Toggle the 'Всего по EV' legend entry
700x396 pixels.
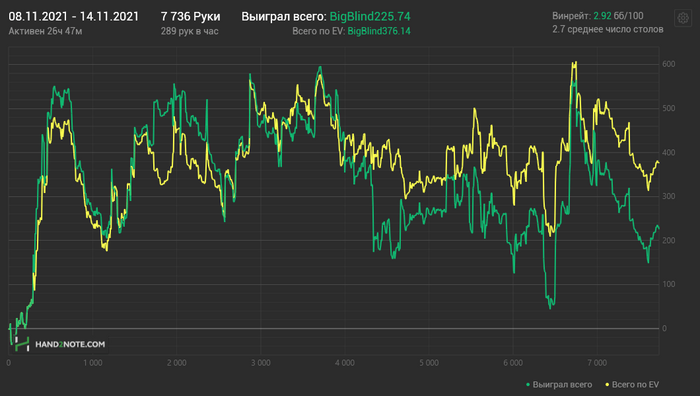pyautogui.click(x=632, y=384)
